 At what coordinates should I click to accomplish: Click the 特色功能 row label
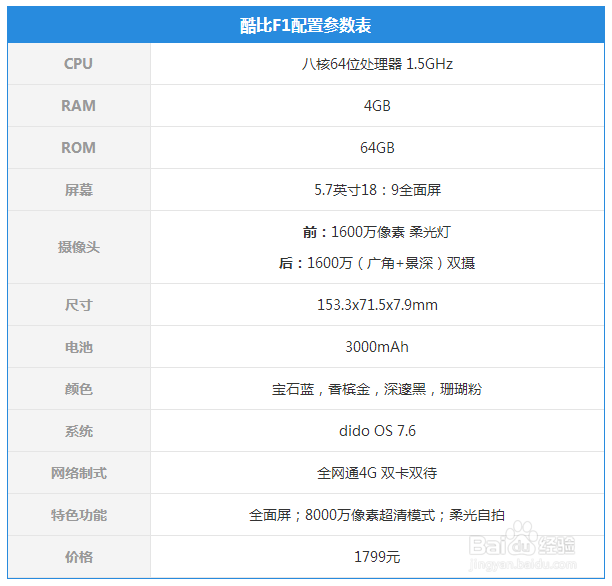[x=78, y=515]
